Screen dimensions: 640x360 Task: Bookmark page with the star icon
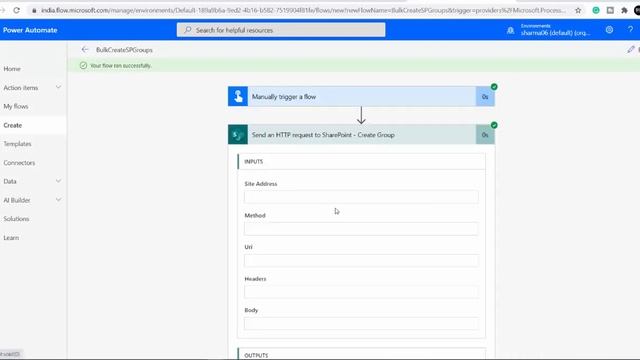click(x=578, y=10)
